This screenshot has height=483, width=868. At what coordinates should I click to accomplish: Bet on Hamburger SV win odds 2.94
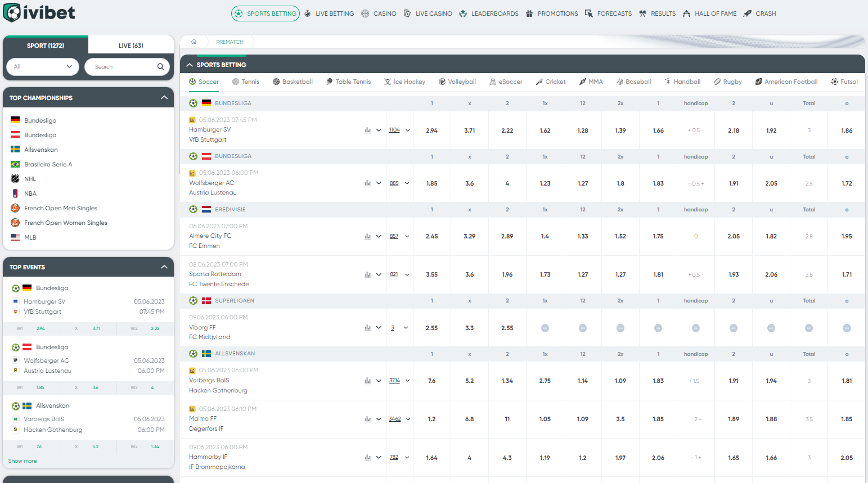coord(432,130)
